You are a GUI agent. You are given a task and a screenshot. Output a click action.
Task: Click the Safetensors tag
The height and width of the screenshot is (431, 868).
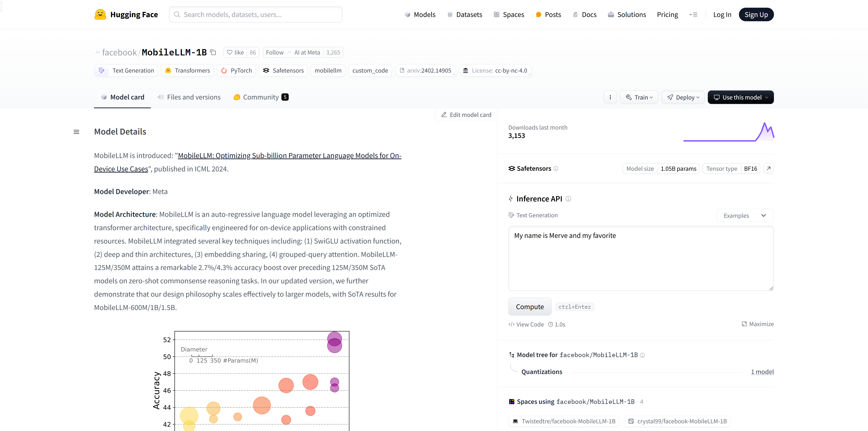coord(283,70)
